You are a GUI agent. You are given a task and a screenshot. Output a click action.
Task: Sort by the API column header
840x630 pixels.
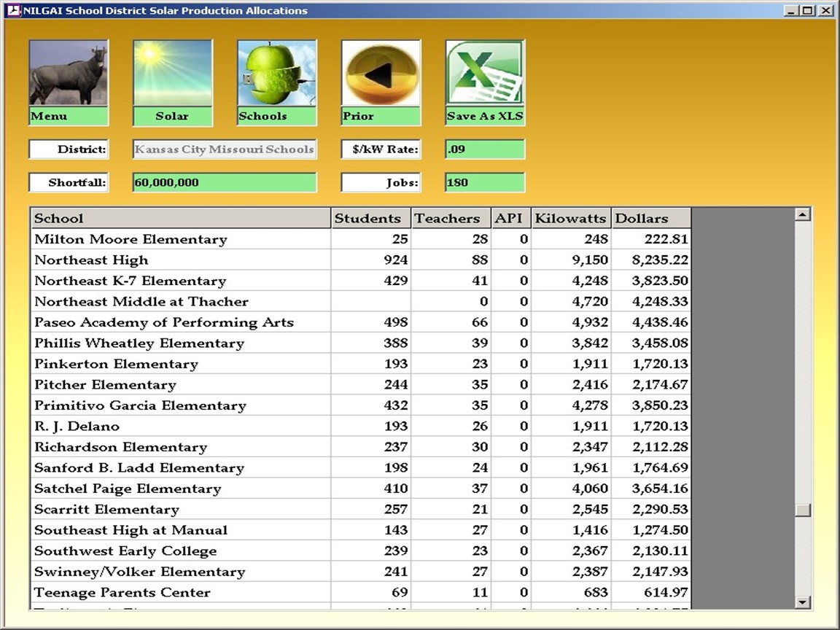pos(511,218)
